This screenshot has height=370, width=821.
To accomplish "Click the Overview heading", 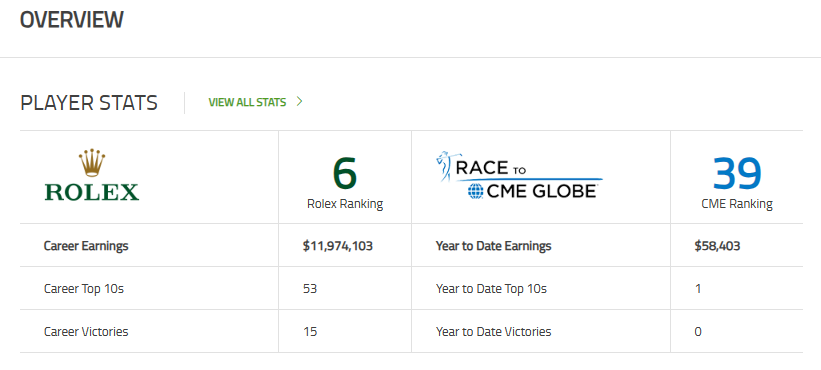I will [72, 19].
